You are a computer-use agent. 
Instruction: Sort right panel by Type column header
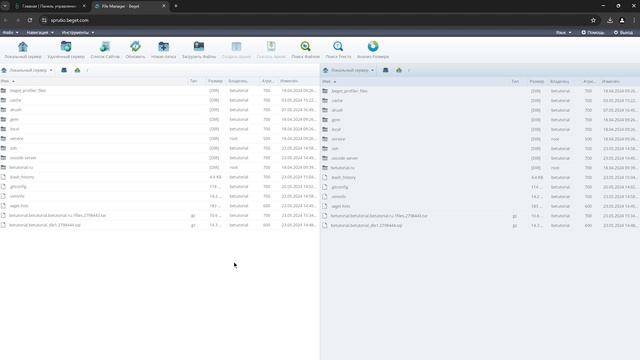pyautogui.click(x=516, y=82)
